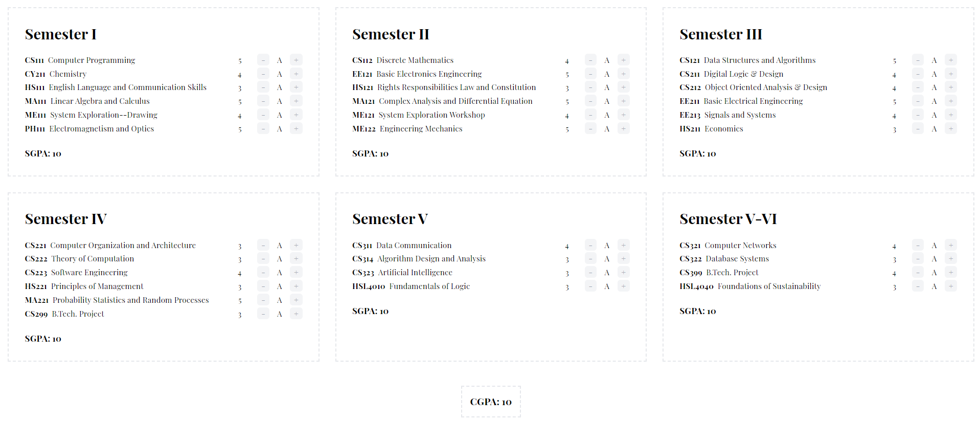Raise the grade for CY211 Chemistry
Screen dimensions: 980x443
[296, 74]
